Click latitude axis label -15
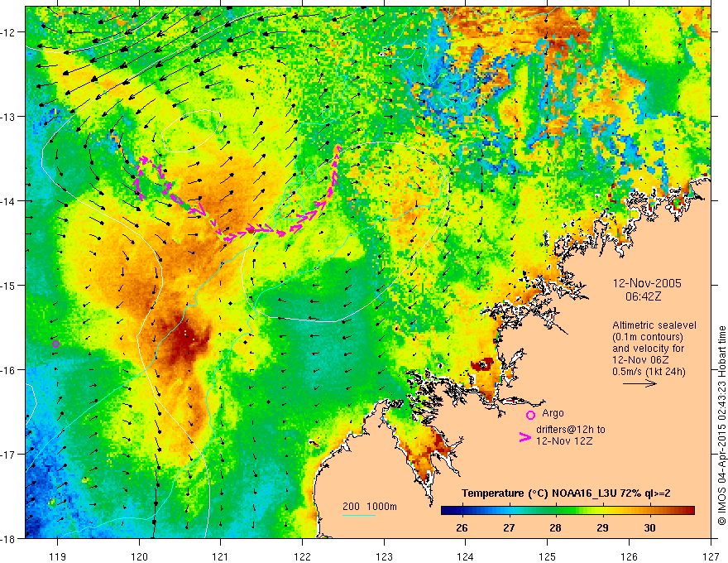Screen dimensions: 728x563 click(x=8, y=286)
